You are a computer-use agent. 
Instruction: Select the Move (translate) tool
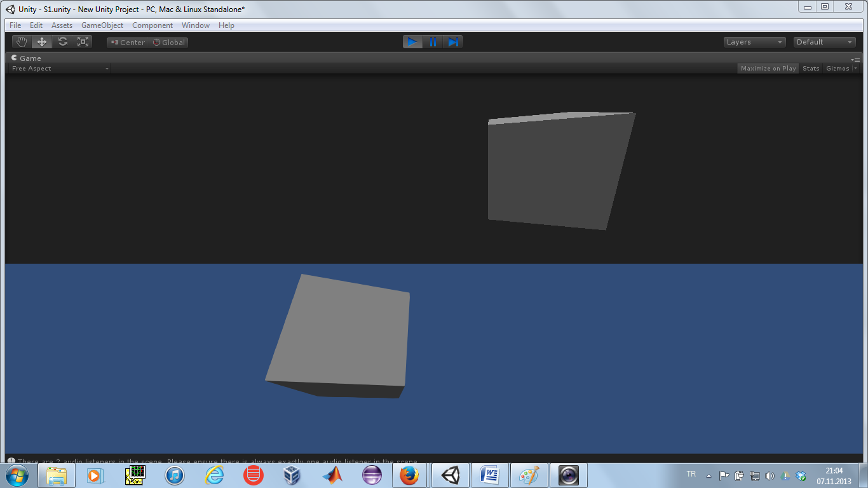click(42, 42)
